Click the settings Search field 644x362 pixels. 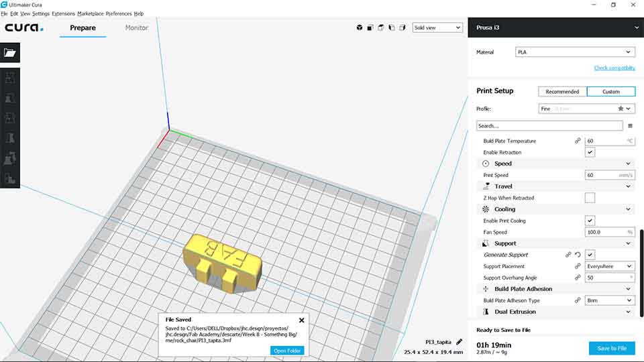549,125
